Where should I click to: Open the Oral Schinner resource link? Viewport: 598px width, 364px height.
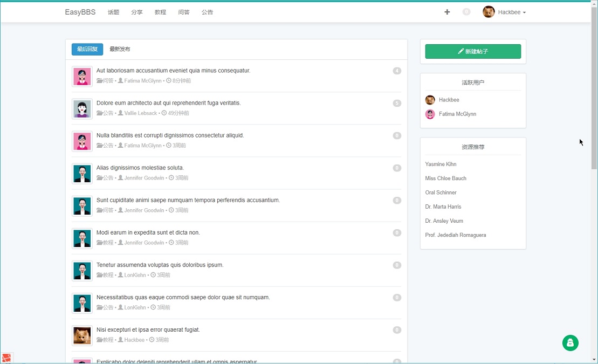[441, 193]
